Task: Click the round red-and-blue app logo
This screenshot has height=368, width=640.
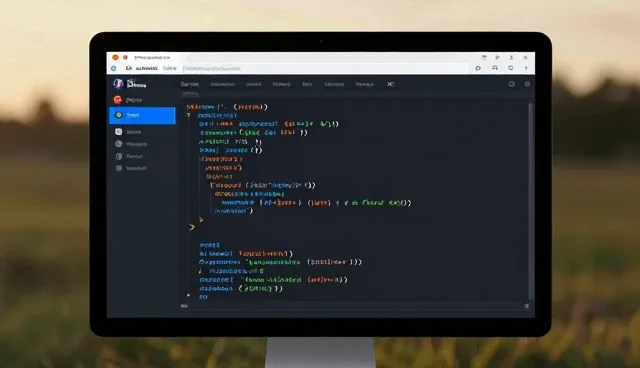Action: pyautogui.click(x=118, y=84)
